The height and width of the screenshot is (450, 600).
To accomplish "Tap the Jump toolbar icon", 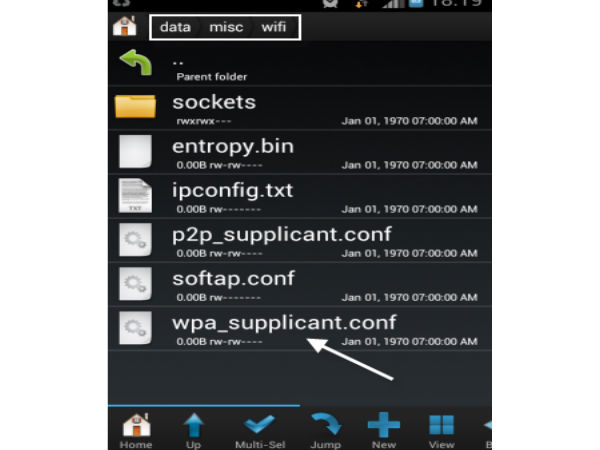I will pos(324,428).
